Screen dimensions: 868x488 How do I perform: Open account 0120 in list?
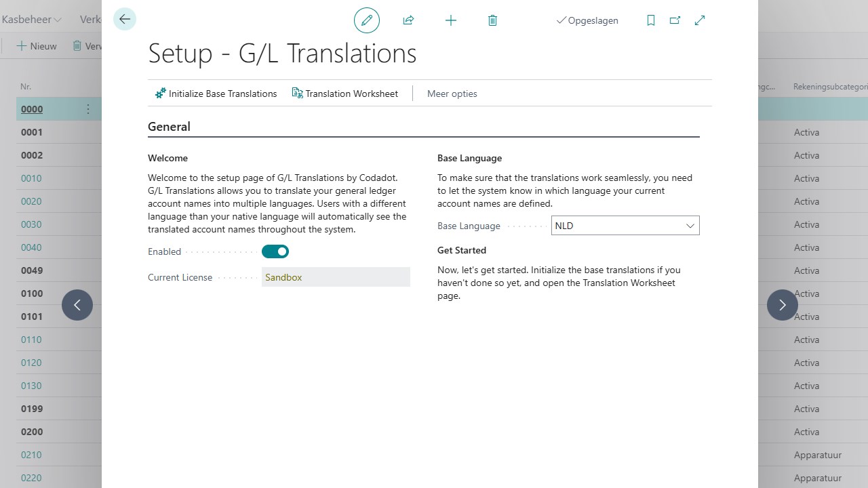tap(31, 363)
